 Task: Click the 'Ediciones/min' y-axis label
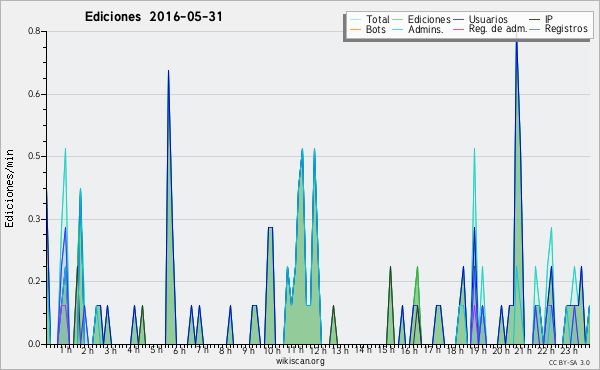[x=9, y=189]
